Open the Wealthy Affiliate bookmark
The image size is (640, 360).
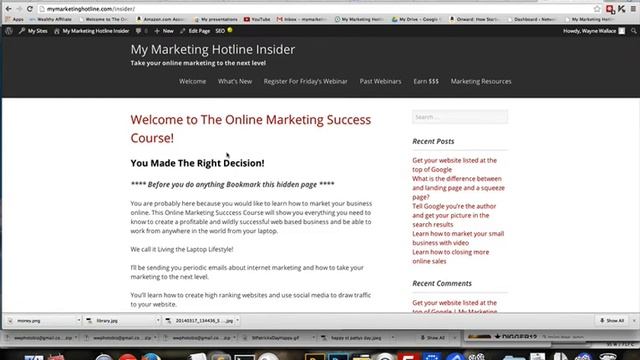[x=51, y=19]
